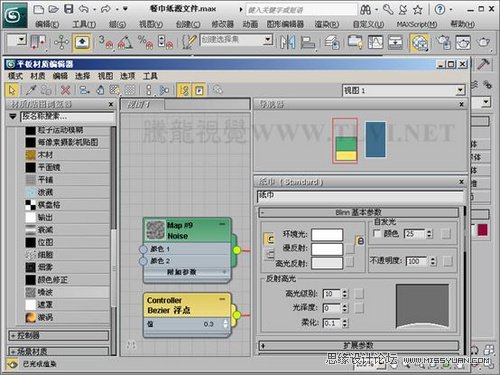The width and height of the screenshot is (500, 375).
Task: Toggle the Parameter Editor panel icon
Action: point(199,90)
